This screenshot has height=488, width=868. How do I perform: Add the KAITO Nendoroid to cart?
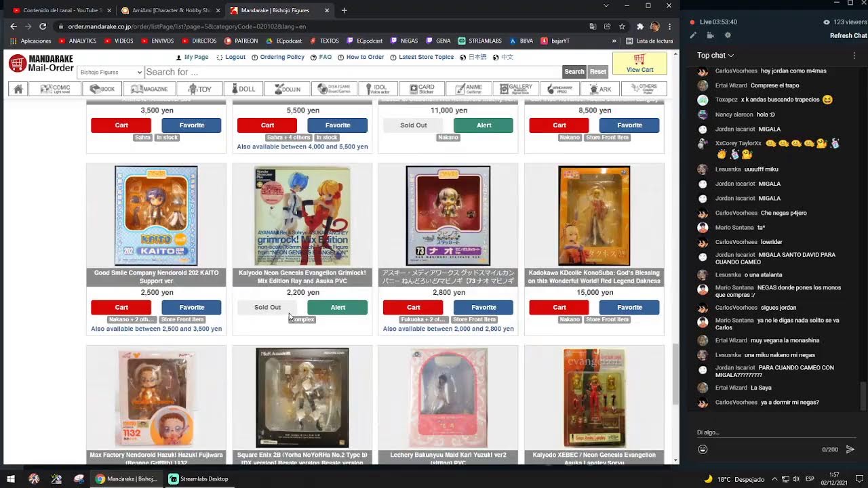point(121,307)
